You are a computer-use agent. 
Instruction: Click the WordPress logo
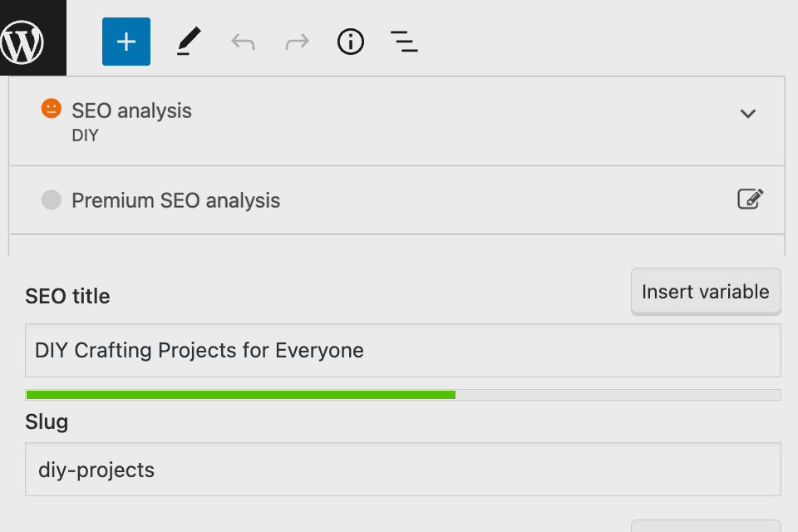pyautogui.click(x=23, y=41)
